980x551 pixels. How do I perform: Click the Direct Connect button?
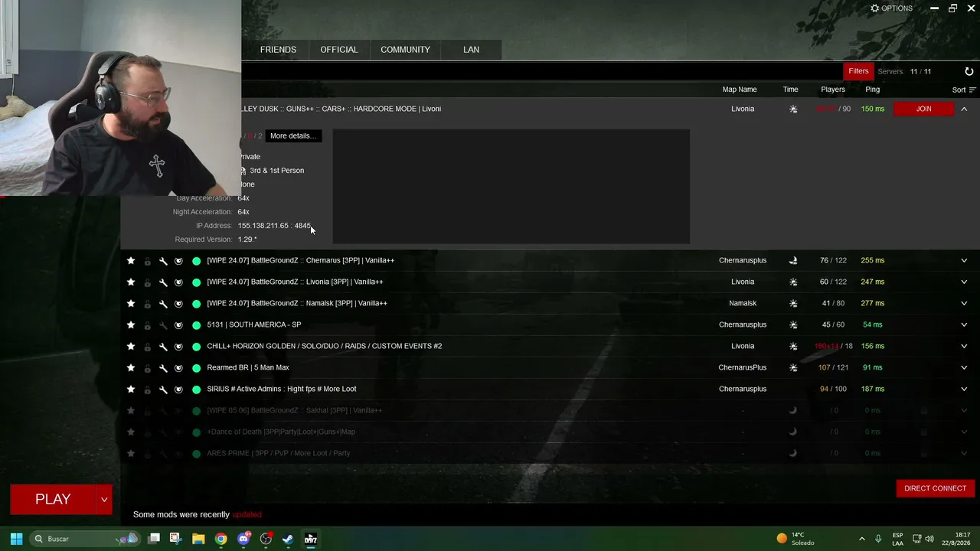[x=935, y=488]
